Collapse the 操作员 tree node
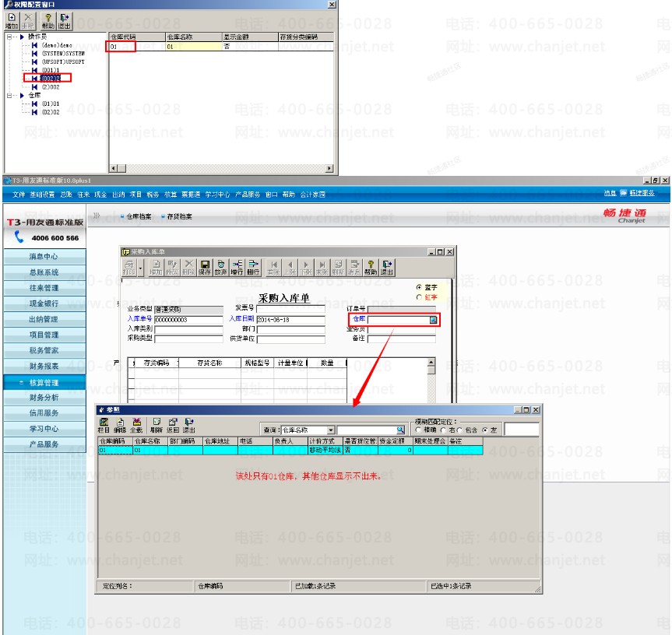This screenshot has height=635, width=672. [x=9, y=37]
